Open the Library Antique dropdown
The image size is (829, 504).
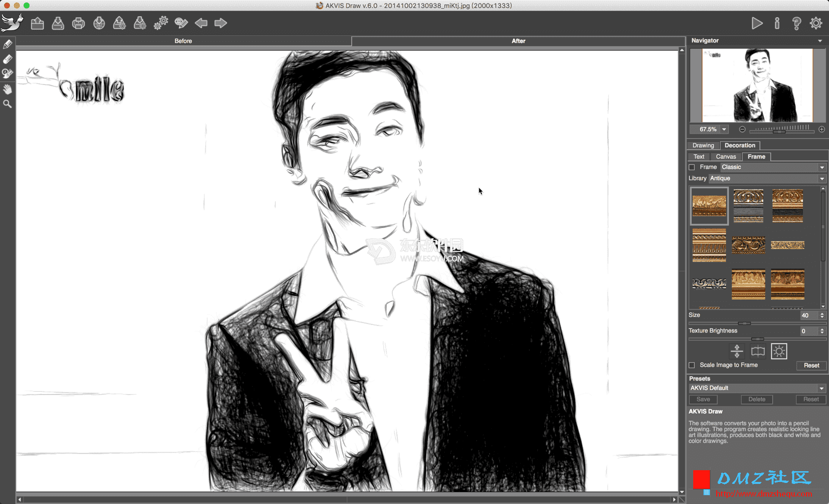coord(767,178)
